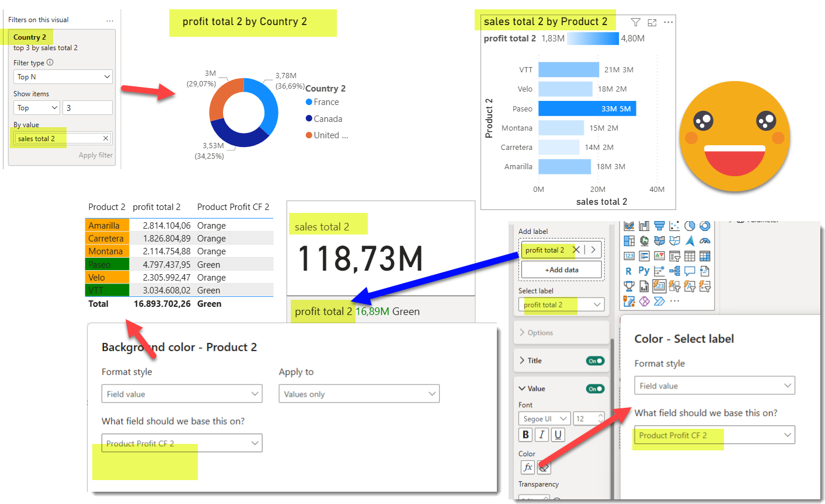Click the Goals trophy visual icon
The width and height of the screenshot is (825, 504).
(x=628, y=286)
